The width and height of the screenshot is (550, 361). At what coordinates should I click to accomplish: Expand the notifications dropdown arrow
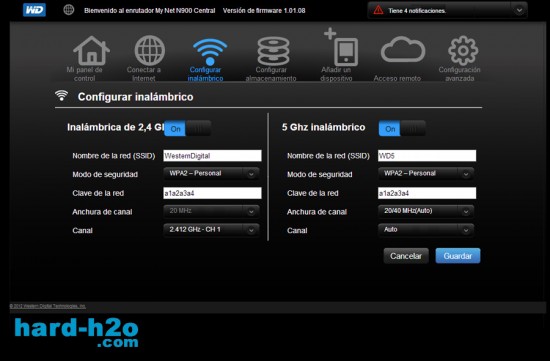pos(519,10)
